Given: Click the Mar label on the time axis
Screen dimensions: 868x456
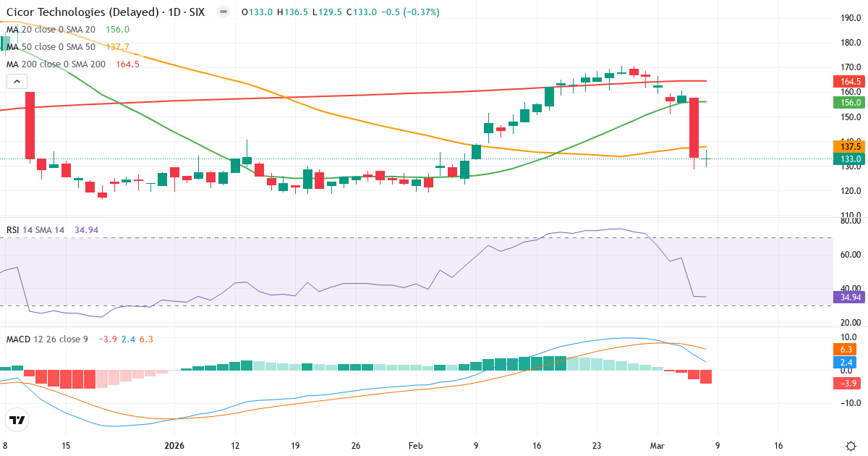Looking at the screenshot, I should pyautogui.click(x=658, y=446).
